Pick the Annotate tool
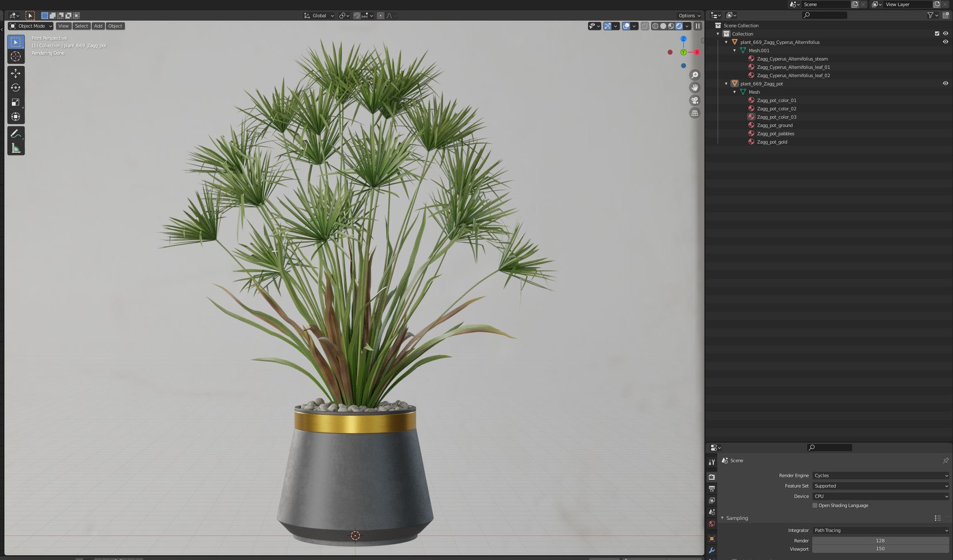This screenshot has height=560, width=953. pos(16,134)
